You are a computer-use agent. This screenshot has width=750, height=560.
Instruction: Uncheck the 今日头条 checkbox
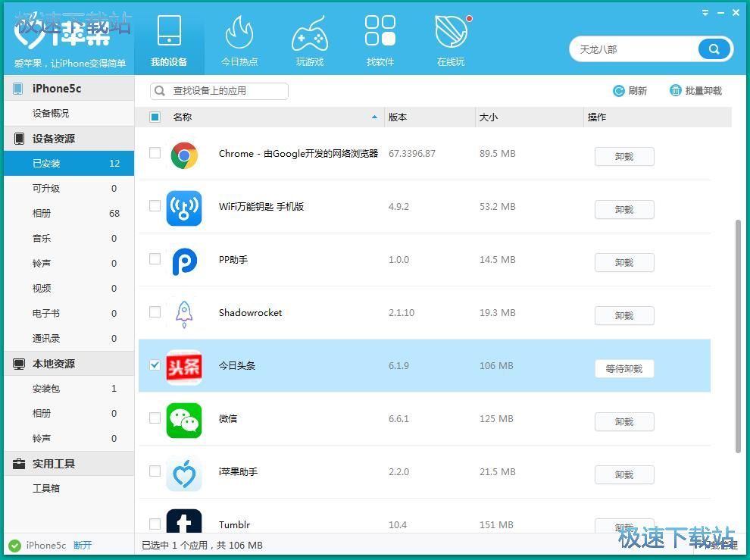pyautogui.click(x=155, y=365)
